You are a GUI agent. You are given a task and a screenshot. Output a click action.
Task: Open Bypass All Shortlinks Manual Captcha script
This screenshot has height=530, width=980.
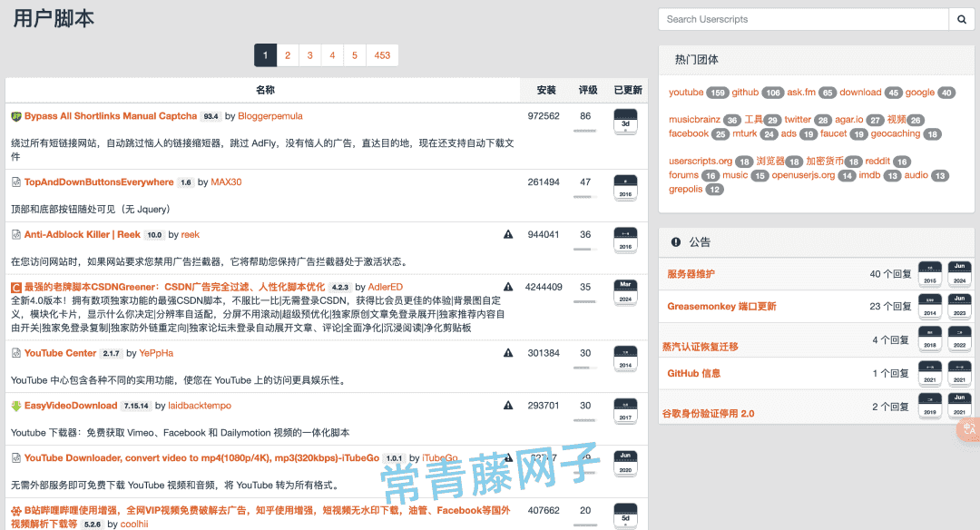coord(111,116)
